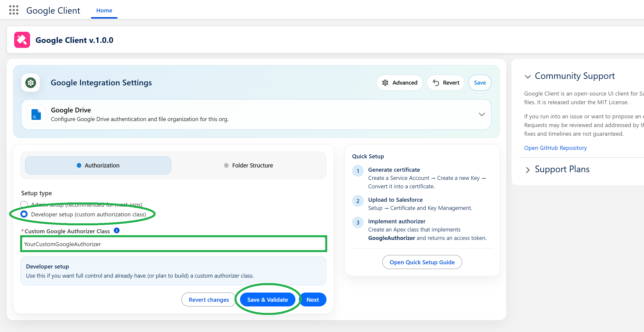Collapse the Community Support section
The width and height of the screenshot is (644, 332).
(x=527, y=76)
